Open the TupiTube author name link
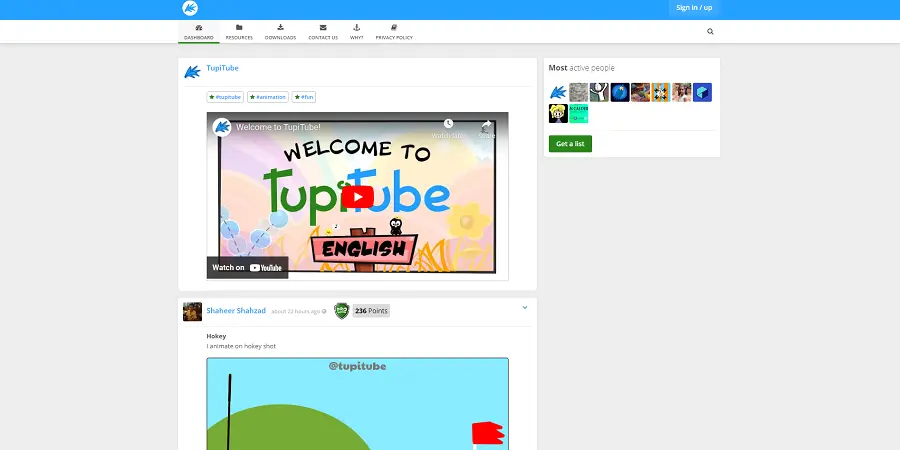This screenshot has height=450, width=900. (x=222, y=68)
